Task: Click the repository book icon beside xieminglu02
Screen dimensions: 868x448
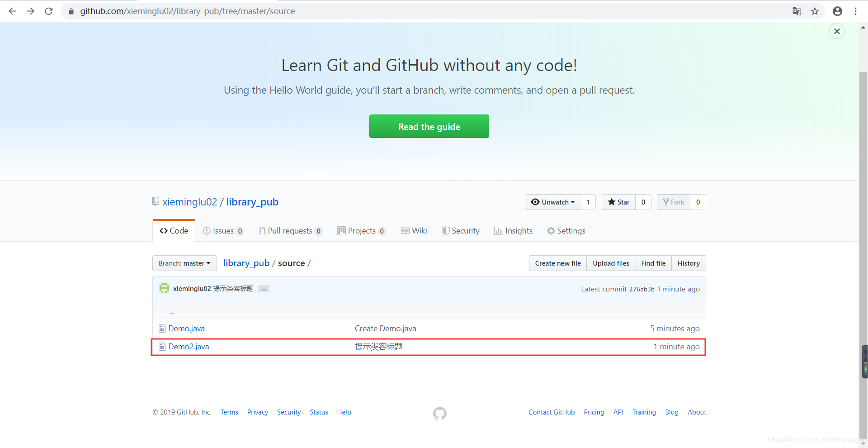Action: pyautogui.click(x=156, y=201)
